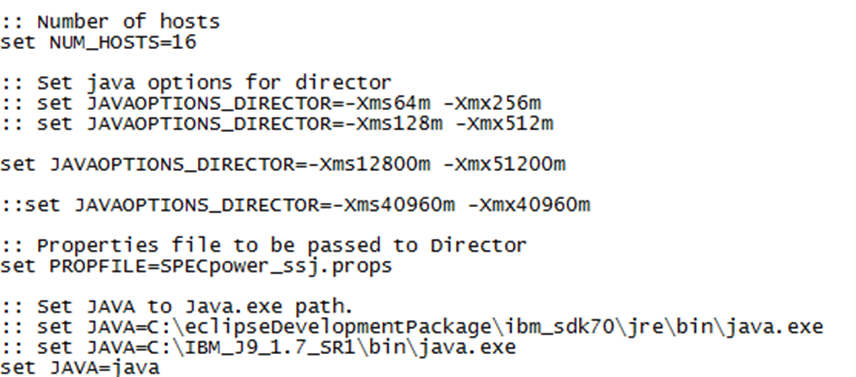
Task: Click the -Xms64m -Xmx256m commented line
Action: pos(270,103)
